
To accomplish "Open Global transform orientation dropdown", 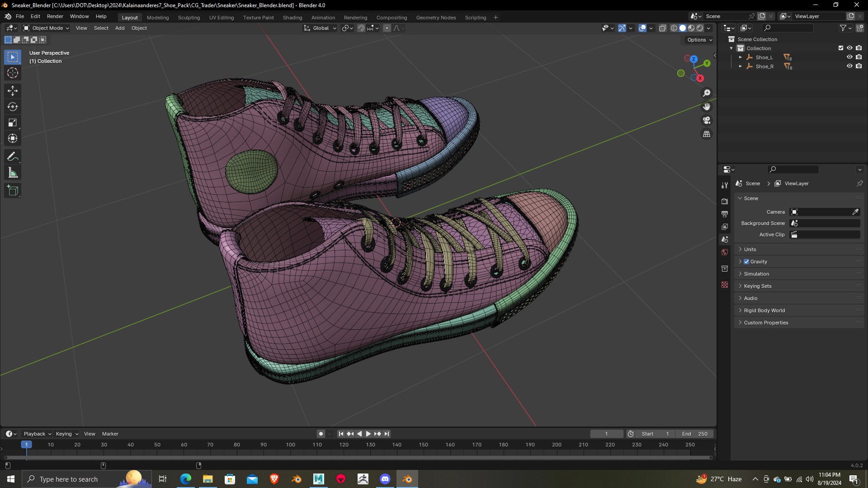I will point(320,28).
